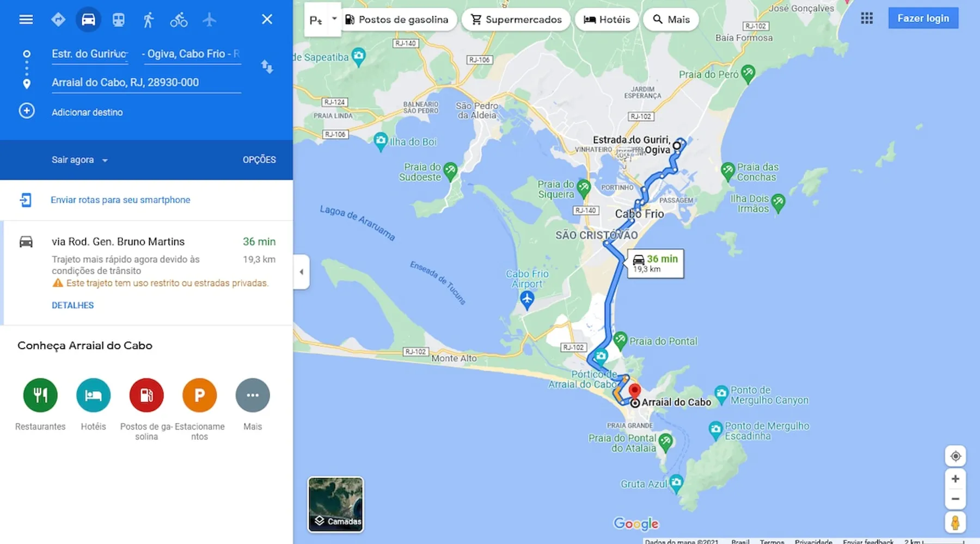Filter map by Postos de gasolina
This screenshot has width=980, height=544.
tap(397, 20)
